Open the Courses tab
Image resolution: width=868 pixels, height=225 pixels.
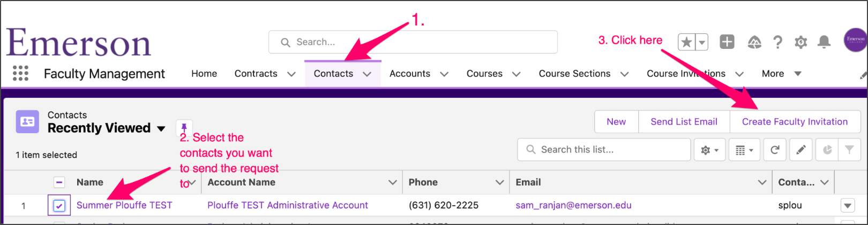point(484,74)
